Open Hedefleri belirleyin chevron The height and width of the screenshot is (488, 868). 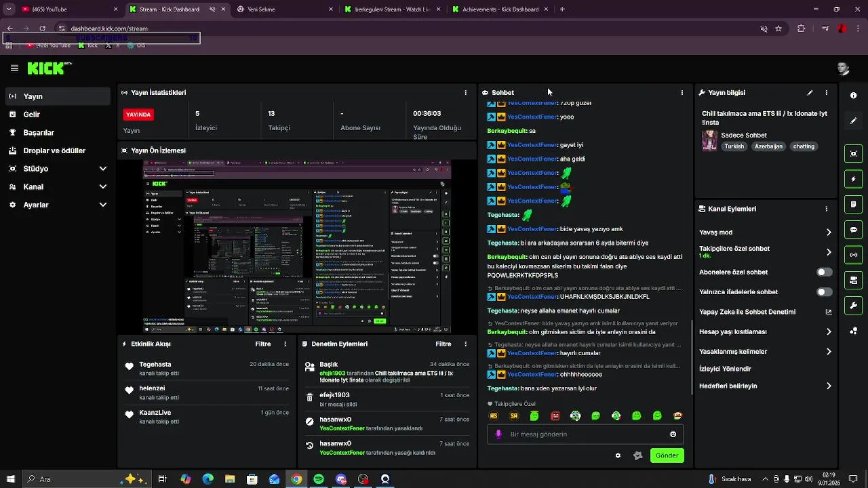(829, 386)
